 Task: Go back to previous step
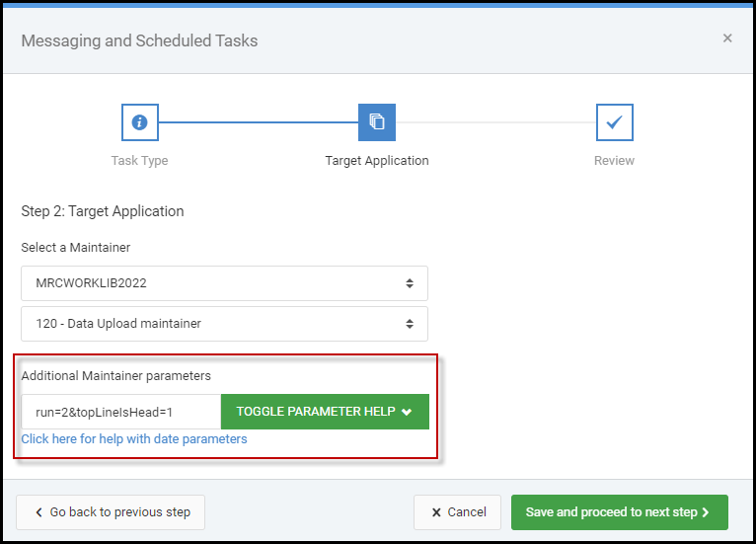pyautogui.click(x=111, y=512)
